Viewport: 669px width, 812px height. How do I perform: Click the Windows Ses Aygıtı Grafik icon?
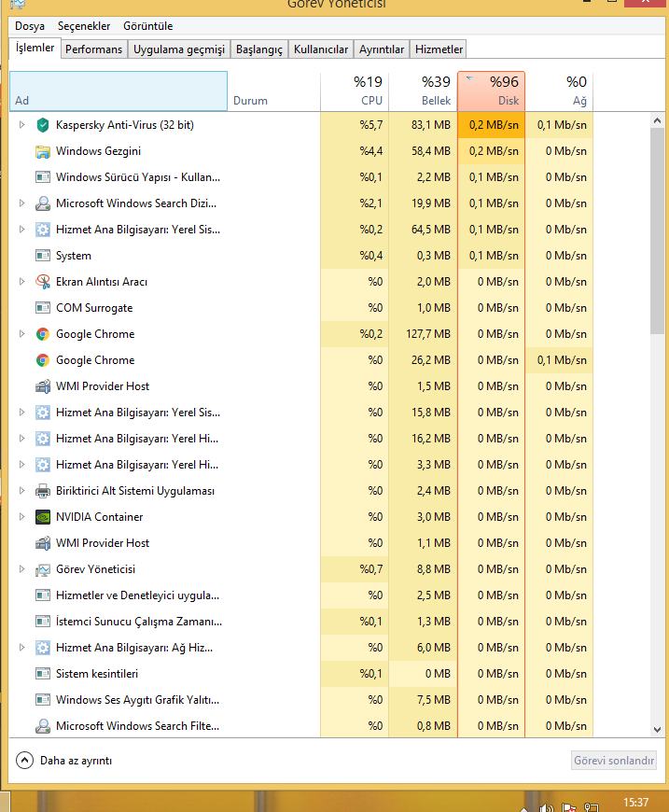click(x=43, y=700)
